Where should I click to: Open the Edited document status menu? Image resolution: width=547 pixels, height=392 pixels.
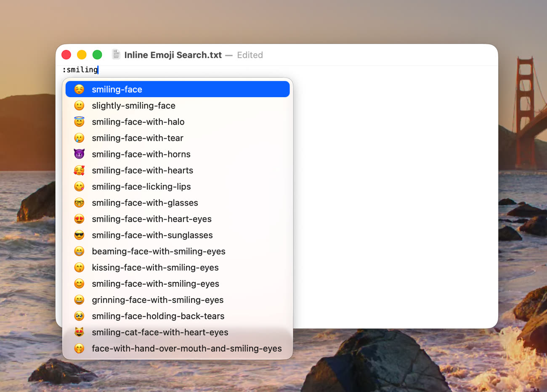coord(250,55)
